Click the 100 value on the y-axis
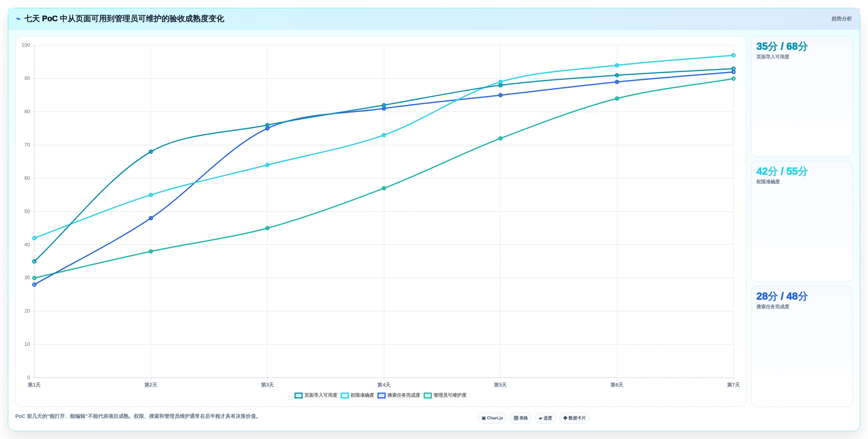The width and height of the screenshot is (868, 439). 26,45
